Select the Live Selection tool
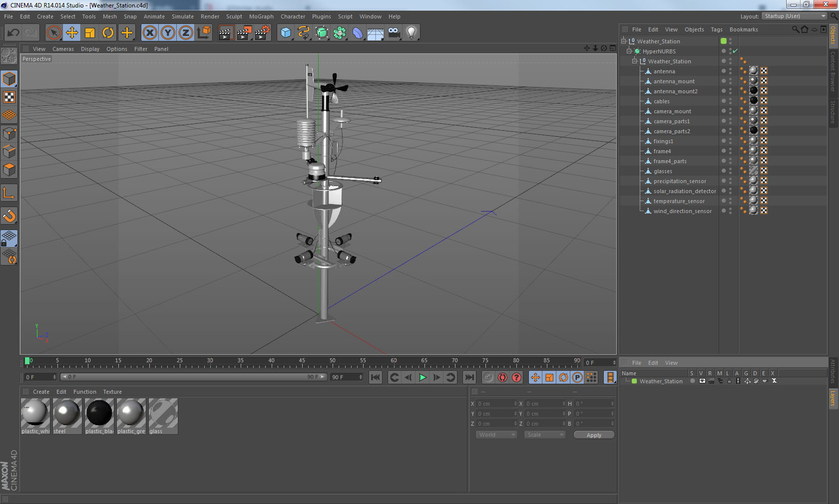 click(53, 33)
